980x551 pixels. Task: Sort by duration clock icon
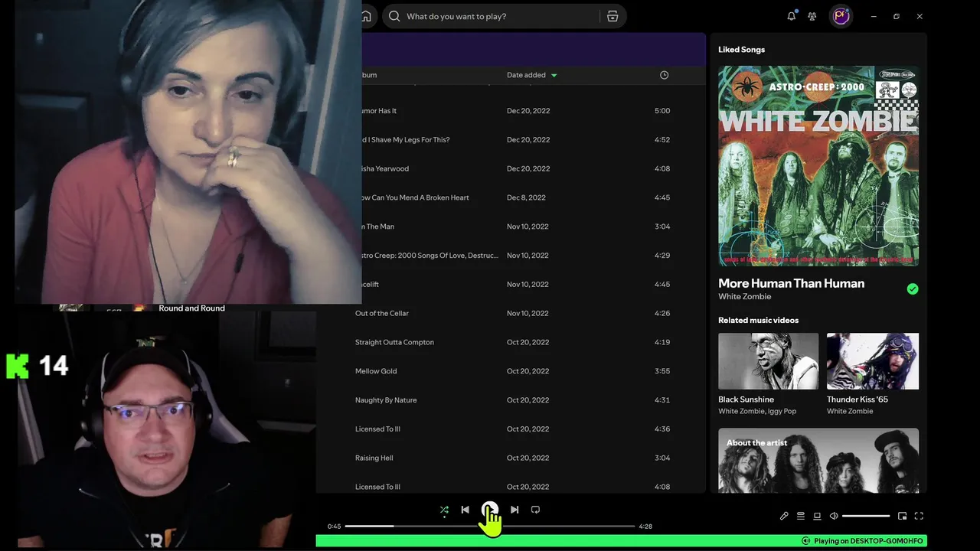point(664,75)
